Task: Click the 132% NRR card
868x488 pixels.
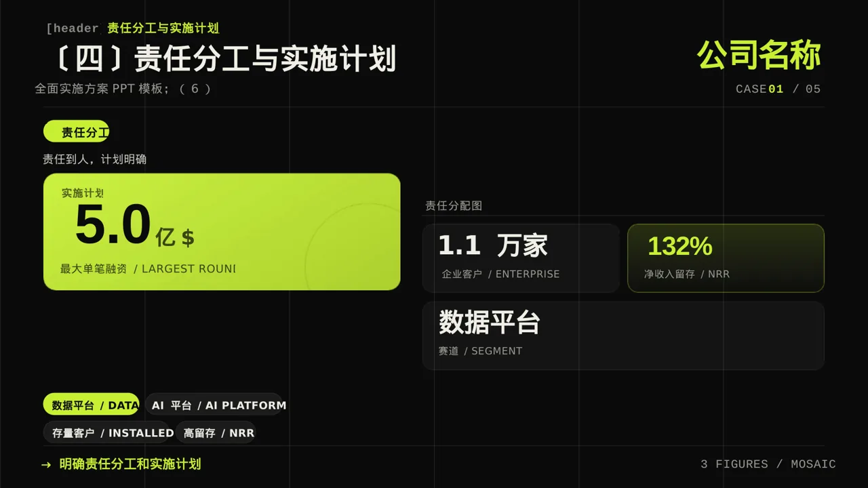Action: click(x=726, y=258)
